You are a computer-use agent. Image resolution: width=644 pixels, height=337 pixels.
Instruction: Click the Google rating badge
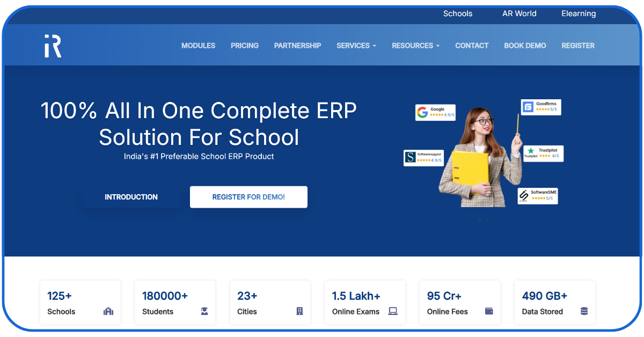coord(435,112)
